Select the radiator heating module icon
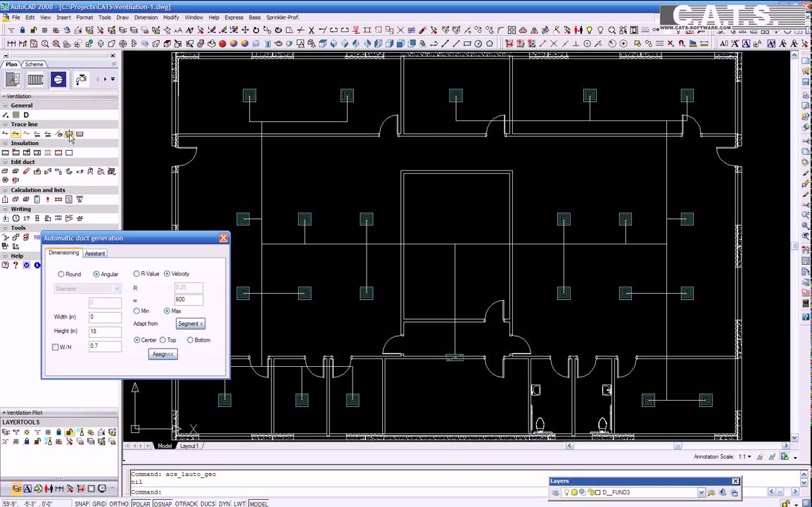This screenshot has height=507, width=812. point(35,80)
